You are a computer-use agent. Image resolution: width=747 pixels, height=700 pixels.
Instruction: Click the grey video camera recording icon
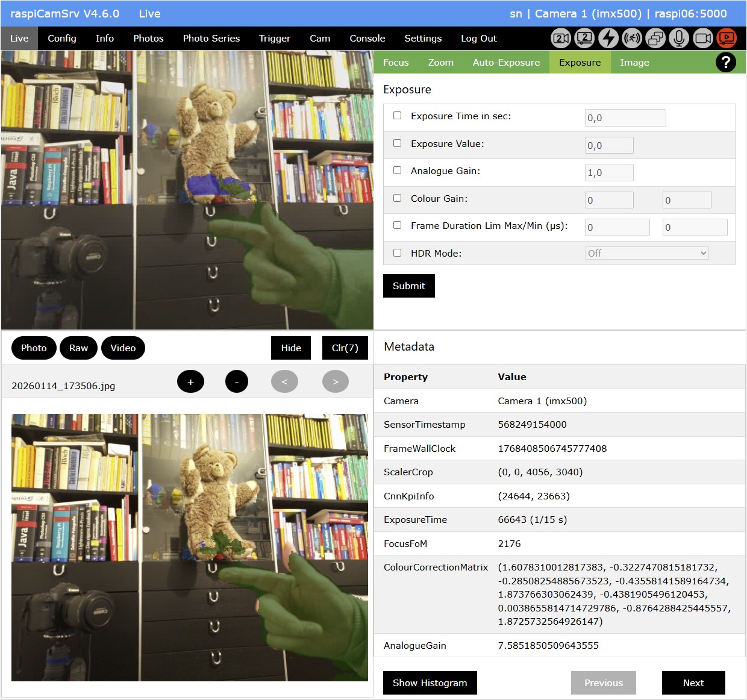(x=703, y=38)
